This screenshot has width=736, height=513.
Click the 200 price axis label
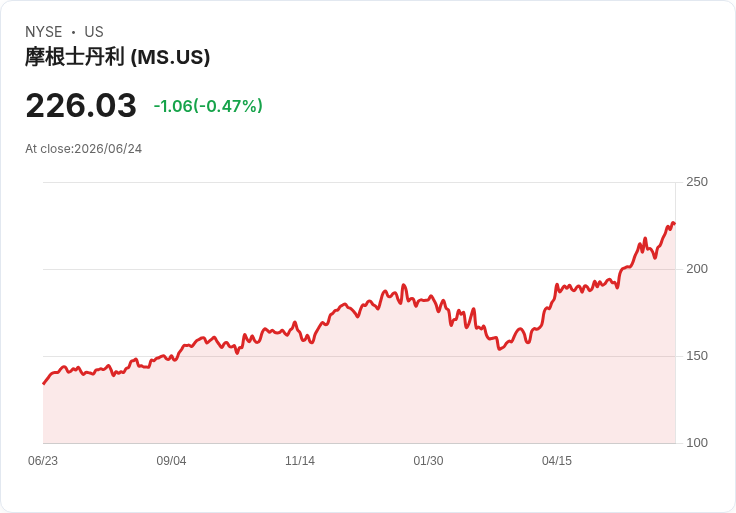tap(697, 269)
